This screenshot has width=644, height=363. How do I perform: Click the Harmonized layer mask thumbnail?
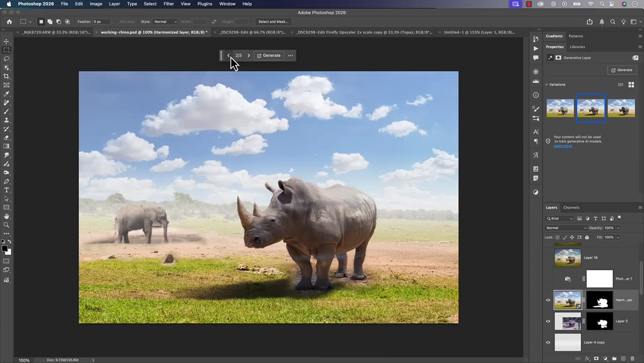click(x=599, y=300)
